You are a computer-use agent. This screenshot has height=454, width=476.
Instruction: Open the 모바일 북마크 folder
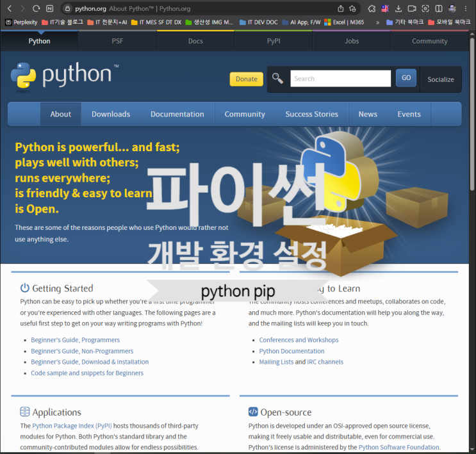pos(449,22)
